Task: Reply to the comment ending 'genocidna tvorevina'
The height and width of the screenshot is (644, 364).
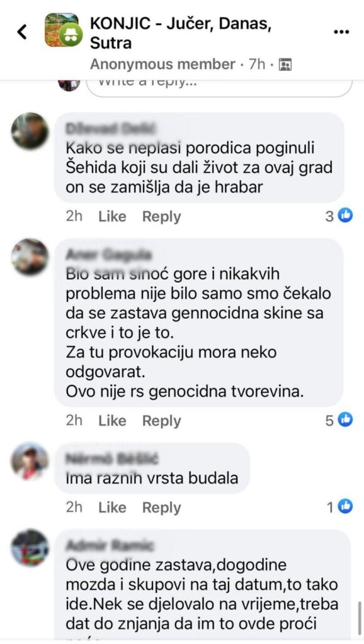Action: (161, 421)
